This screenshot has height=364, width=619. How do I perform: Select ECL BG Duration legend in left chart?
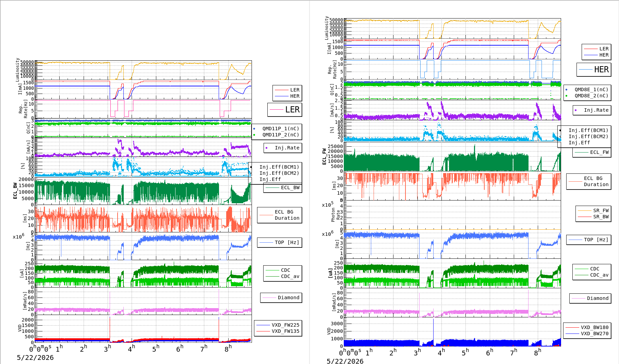(x=287, y=215)
